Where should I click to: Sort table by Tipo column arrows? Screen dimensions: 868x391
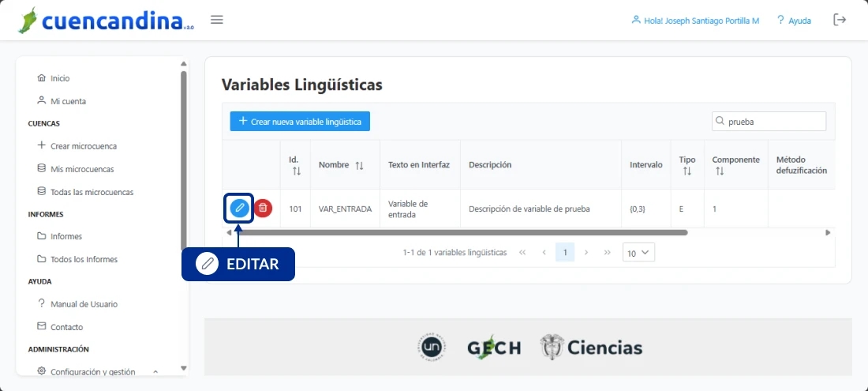687,171
